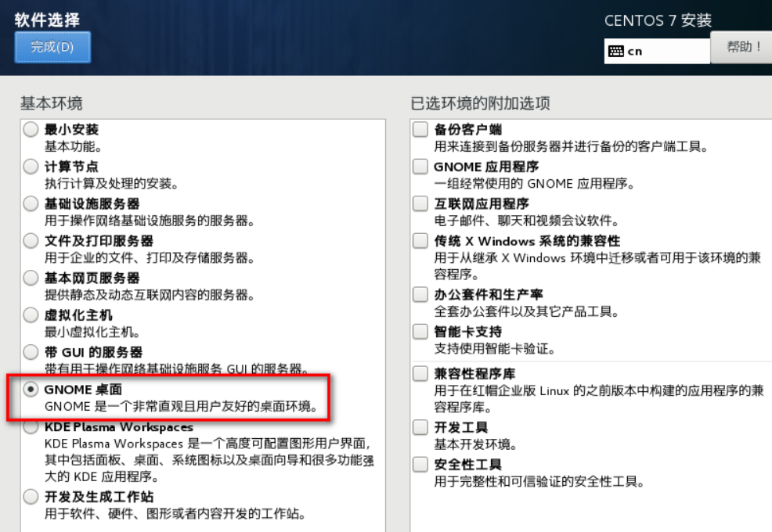Click the cn keyboard layout field
Image resolution: width=772 pixels, height=532 pixels.
[666, 51]
